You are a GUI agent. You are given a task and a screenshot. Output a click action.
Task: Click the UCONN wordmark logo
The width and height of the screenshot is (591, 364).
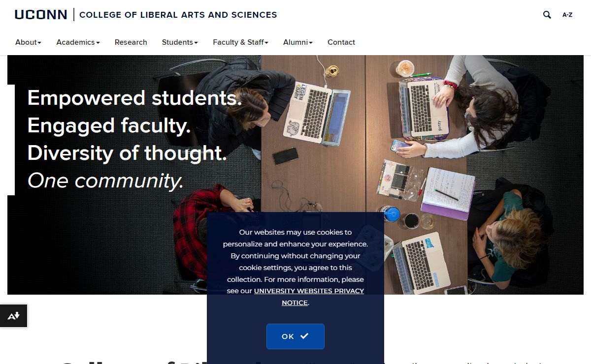[41, 15]
